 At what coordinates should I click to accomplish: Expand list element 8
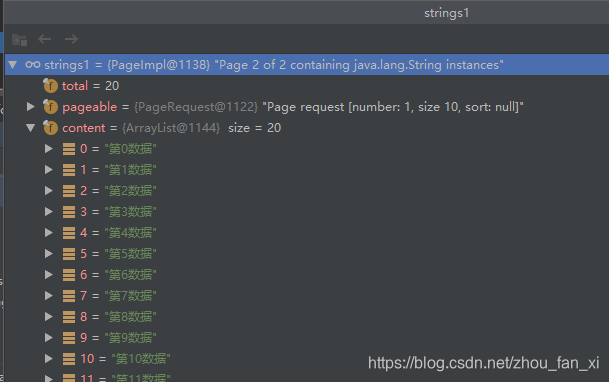(x=49, y=316)
